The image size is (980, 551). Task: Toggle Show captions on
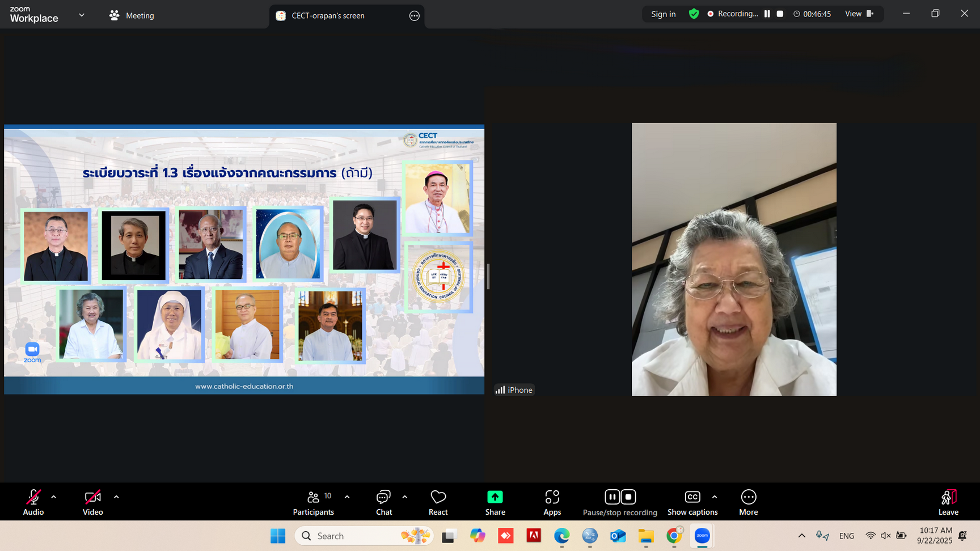pyautogui.click(x=692, y=502)
